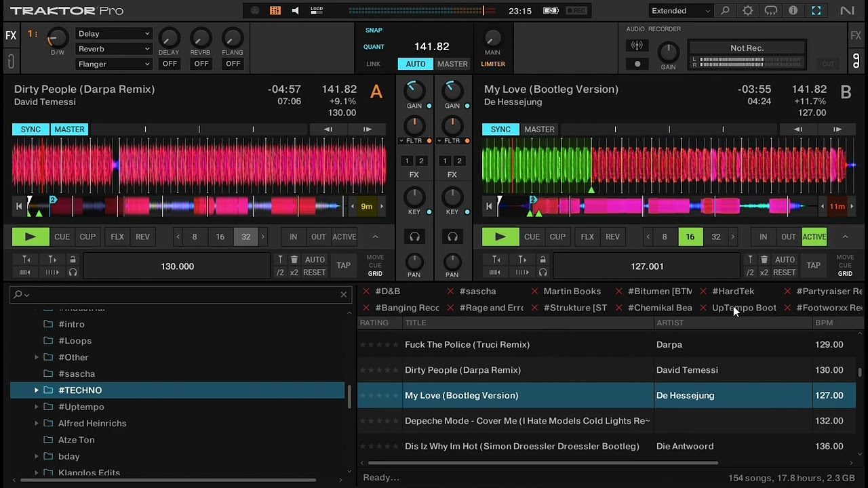Click the battery status icon in the header
Image resolution: width=868 pixels, height=488 pixels.
551,11
